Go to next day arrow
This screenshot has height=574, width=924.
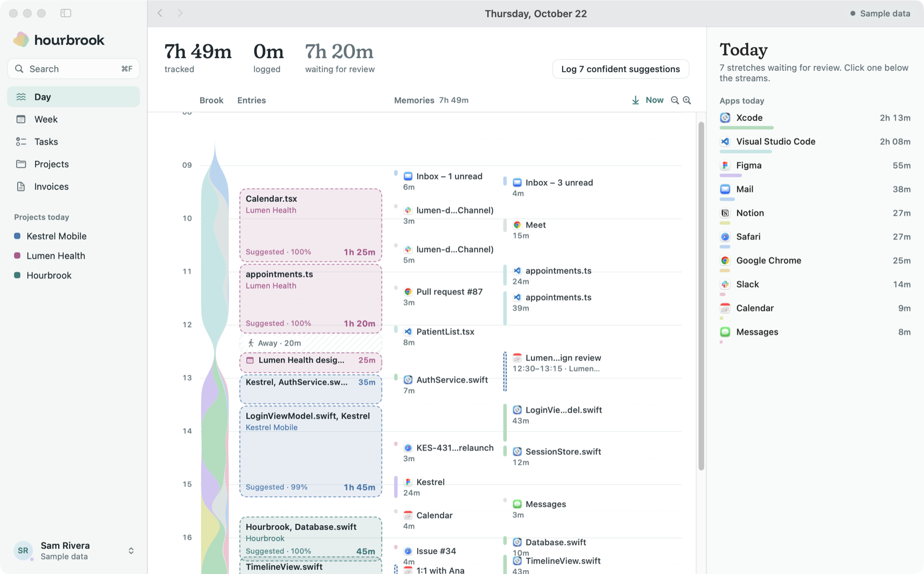(180, 13)
